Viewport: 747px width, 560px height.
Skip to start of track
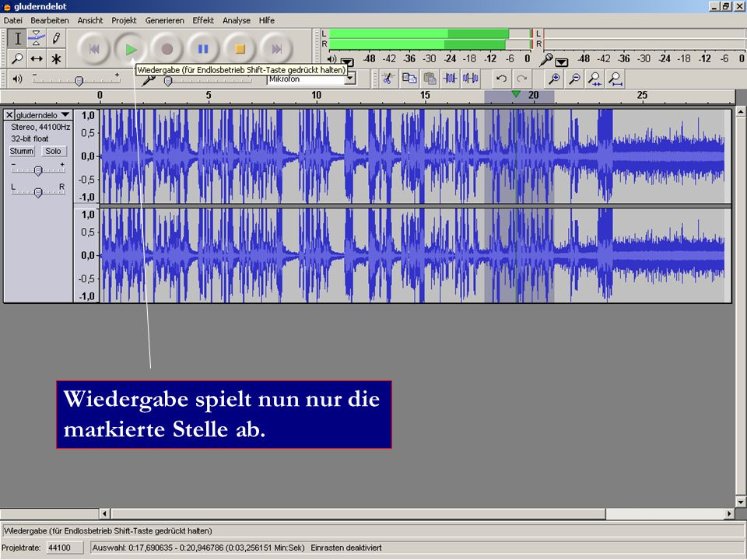94,48
